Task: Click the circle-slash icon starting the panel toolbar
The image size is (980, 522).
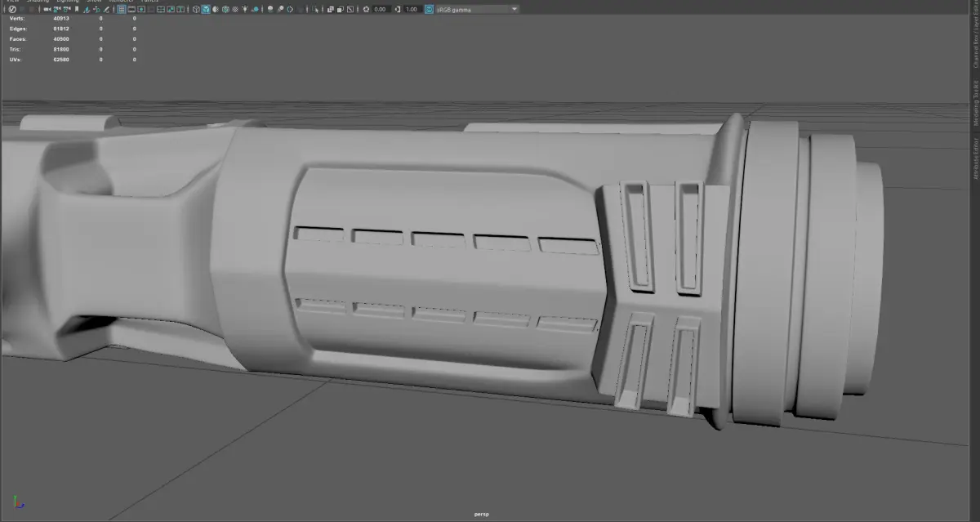Action: (12, 9)
